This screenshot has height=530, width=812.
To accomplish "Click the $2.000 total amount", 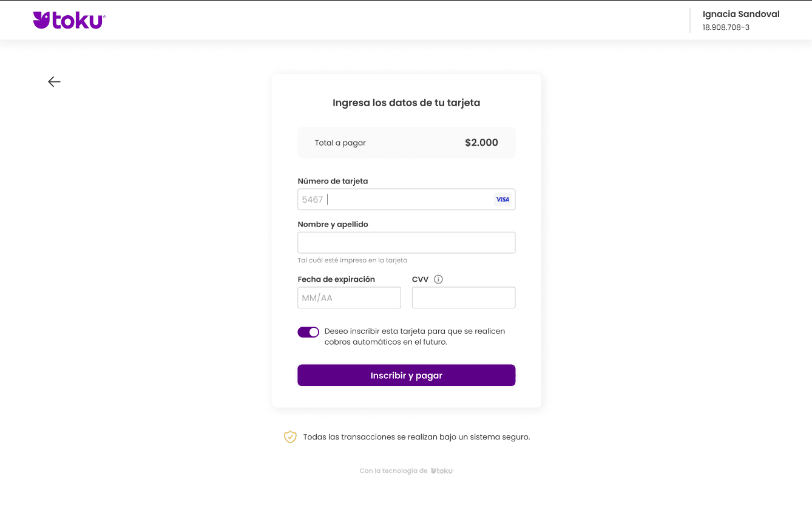I will tap(481, 143).
